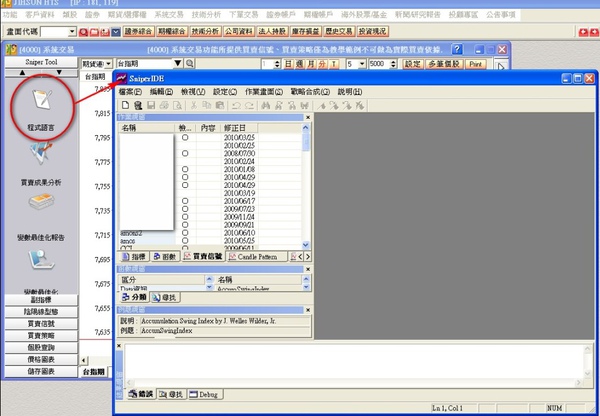Click the sidebar down arrow under Sniper Tool
600x416 pixels.
click(59, 72)
